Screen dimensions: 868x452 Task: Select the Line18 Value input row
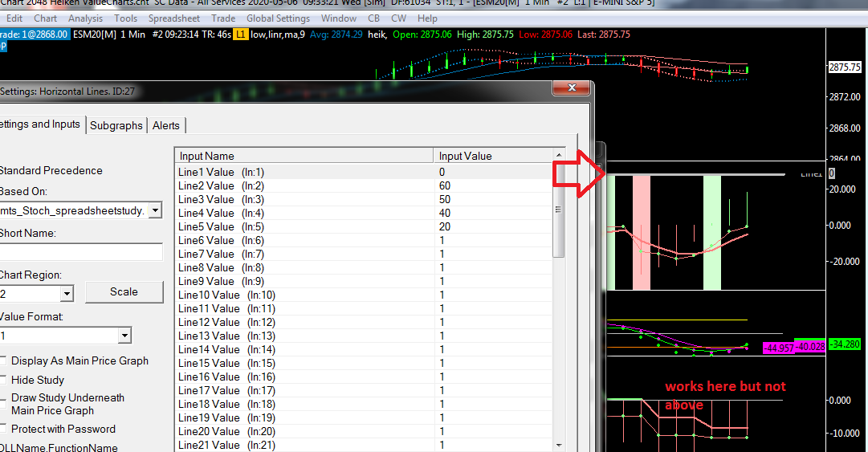point(364,404)
